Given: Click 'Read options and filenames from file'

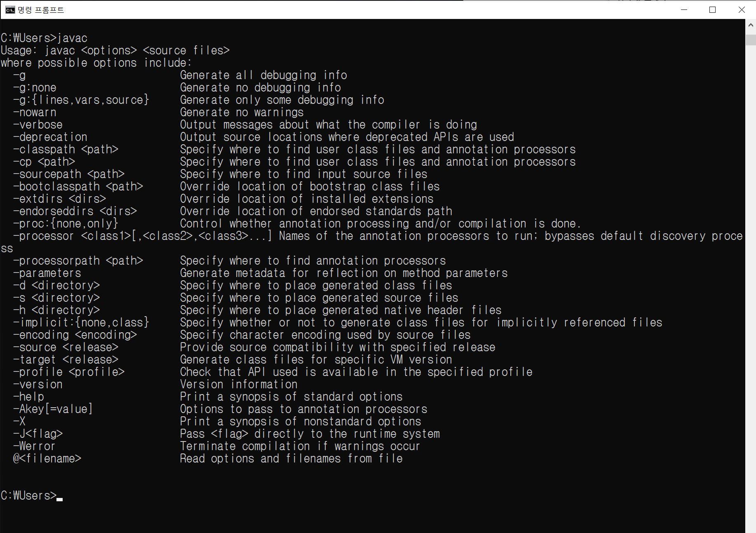Looking at the screenshot, I should [291, 459].
